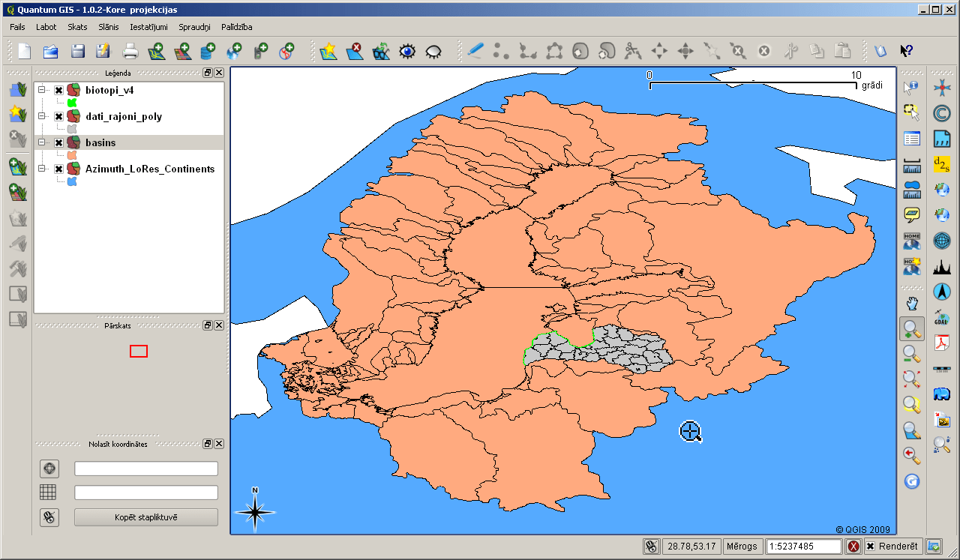Image resolution: width=960 pixels, height=560 pixels.
Task: Click the start capture mouse button in coordinate panel
Action: [x=49, y=517]
